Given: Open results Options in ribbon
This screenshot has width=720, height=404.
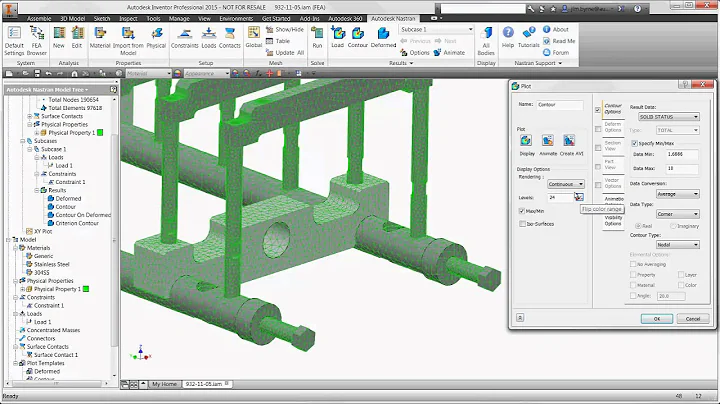Looking at the screenshot, I should [x=415, y=53].
